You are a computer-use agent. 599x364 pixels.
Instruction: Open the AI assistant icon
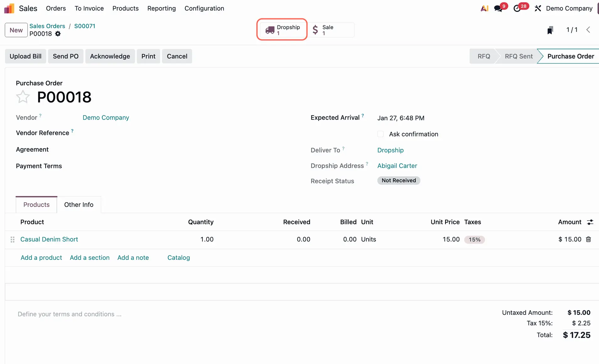coord(484,8)
